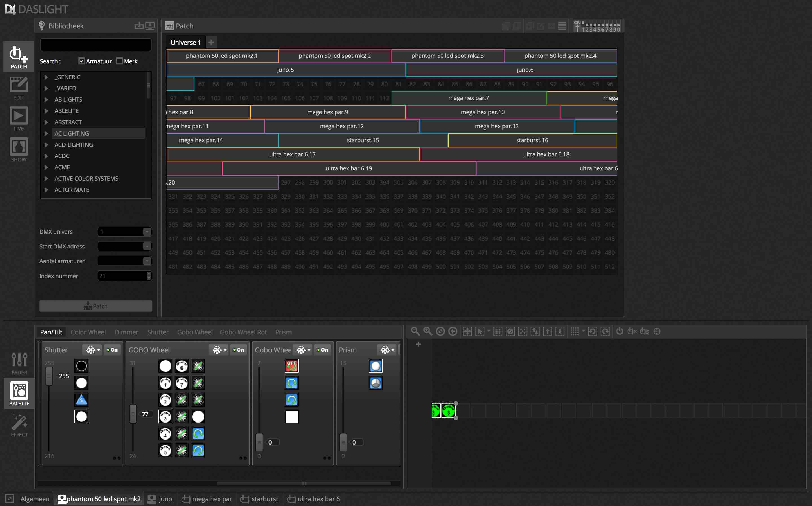Screen dimensions: 812x506
Task: Switch to EDIT mode
Action: [x=19, y=88]
